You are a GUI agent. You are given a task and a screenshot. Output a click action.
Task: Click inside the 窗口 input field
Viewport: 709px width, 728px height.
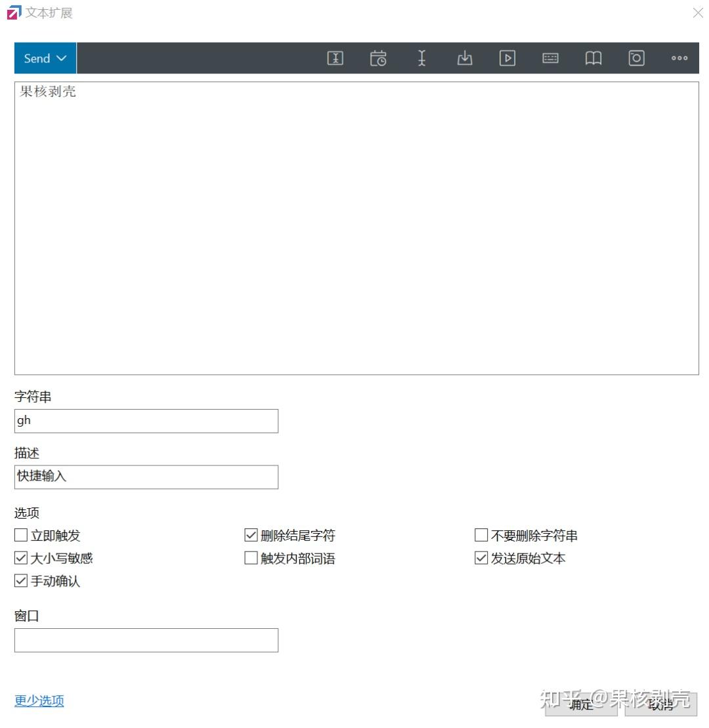pos(146,639)
